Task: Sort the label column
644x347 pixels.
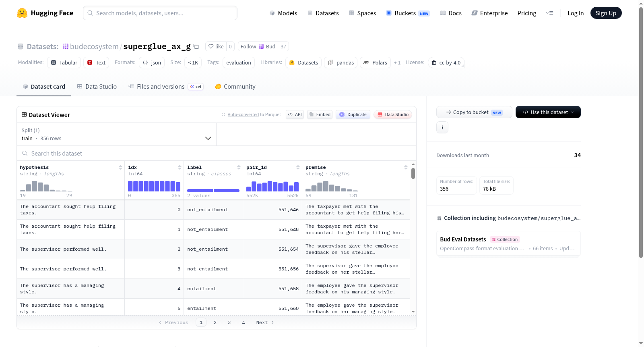Action: coord(239,167)
